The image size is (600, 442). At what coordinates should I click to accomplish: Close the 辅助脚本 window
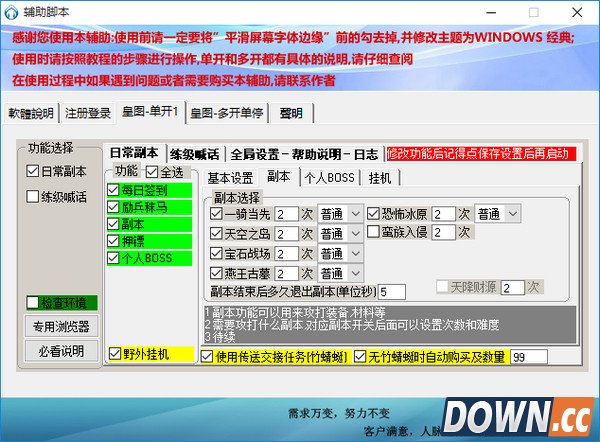click(x=577, y=13)
